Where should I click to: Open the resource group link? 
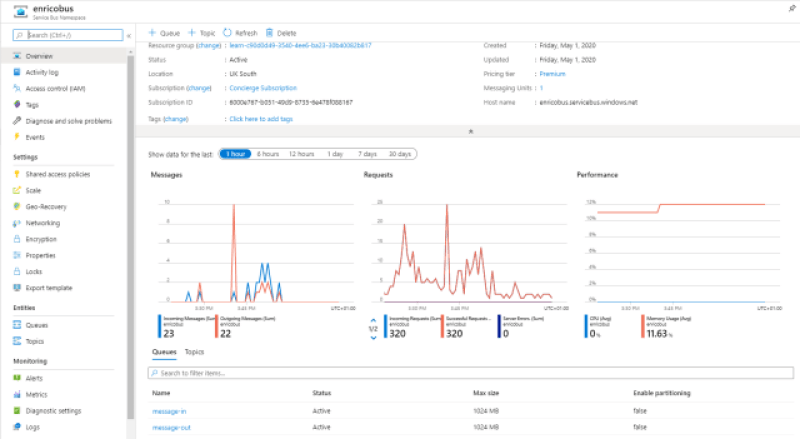coord(301,45)
